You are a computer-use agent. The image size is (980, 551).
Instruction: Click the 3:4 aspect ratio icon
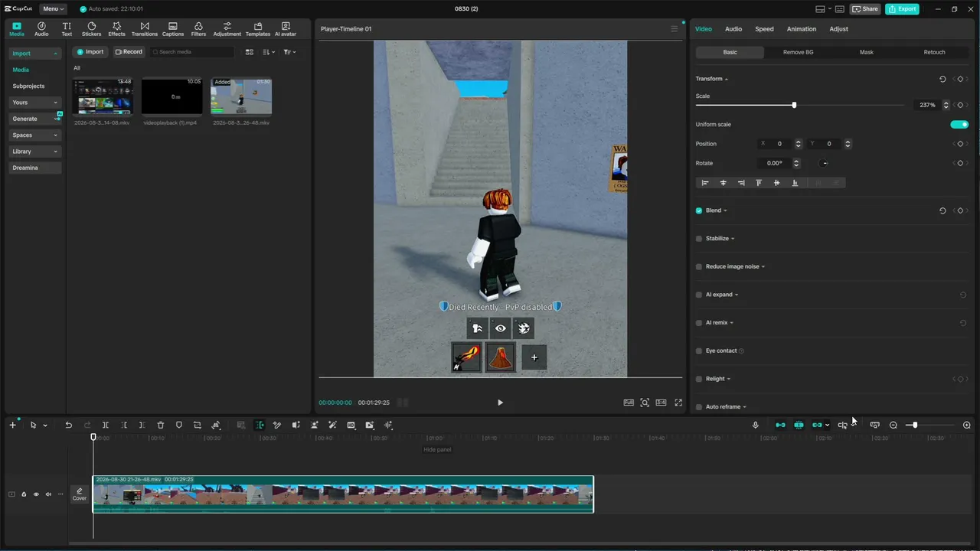tap(661, 403)
